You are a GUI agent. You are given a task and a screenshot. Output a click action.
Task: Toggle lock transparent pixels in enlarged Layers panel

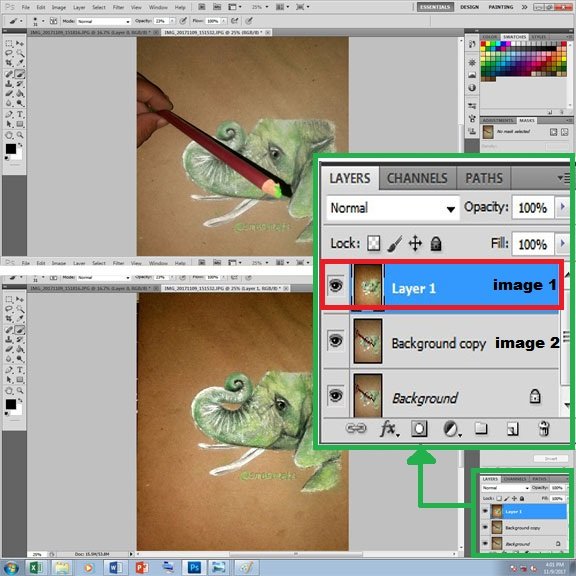click(374, 243)
